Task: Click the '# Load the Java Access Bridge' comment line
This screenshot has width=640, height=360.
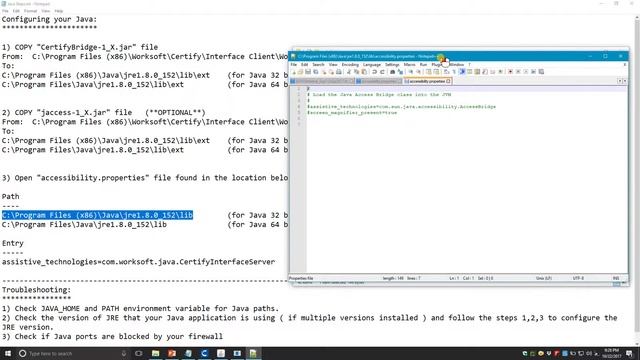Action: (x=379, y=95)
